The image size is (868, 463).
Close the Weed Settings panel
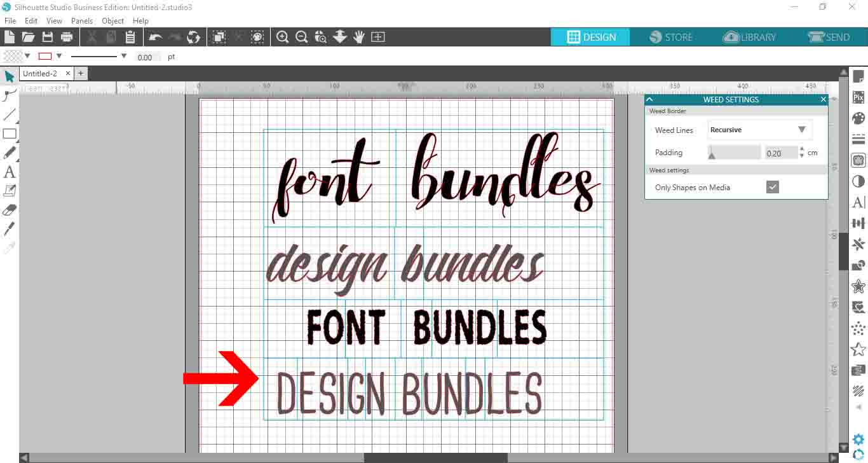tap(824, 99)
